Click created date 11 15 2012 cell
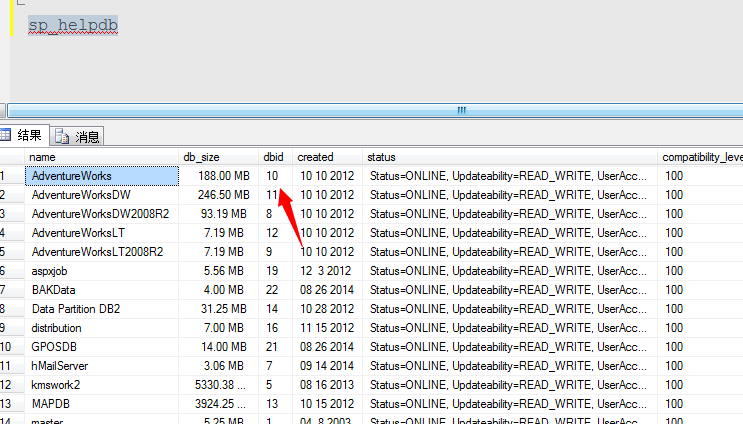 (x=327, y=328)
